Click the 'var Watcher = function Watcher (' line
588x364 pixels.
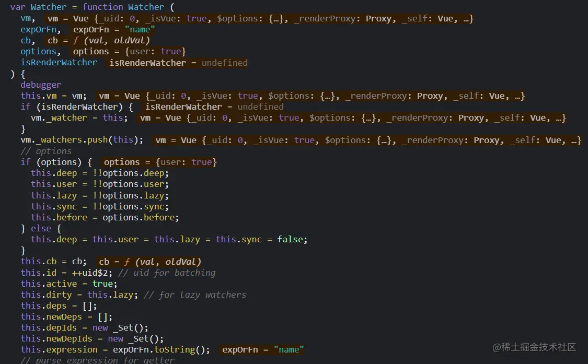92,7
